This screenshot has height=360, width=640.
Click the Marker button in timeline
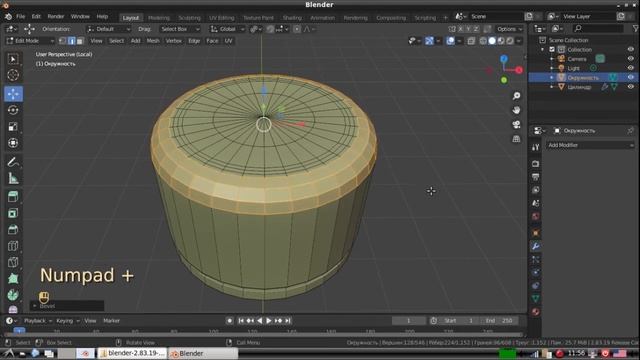[111, 321]
